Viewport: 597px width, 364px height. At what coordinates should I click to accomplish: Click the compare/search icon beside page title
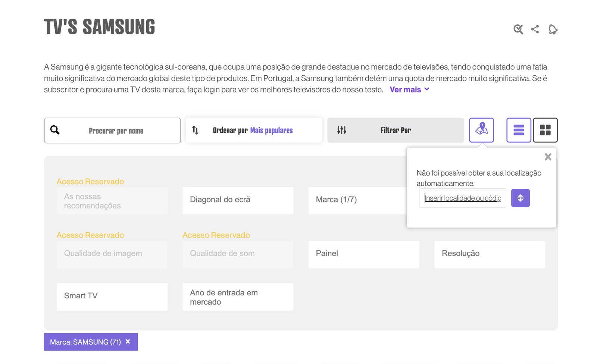pyautogui.click(x=518, y=29)
